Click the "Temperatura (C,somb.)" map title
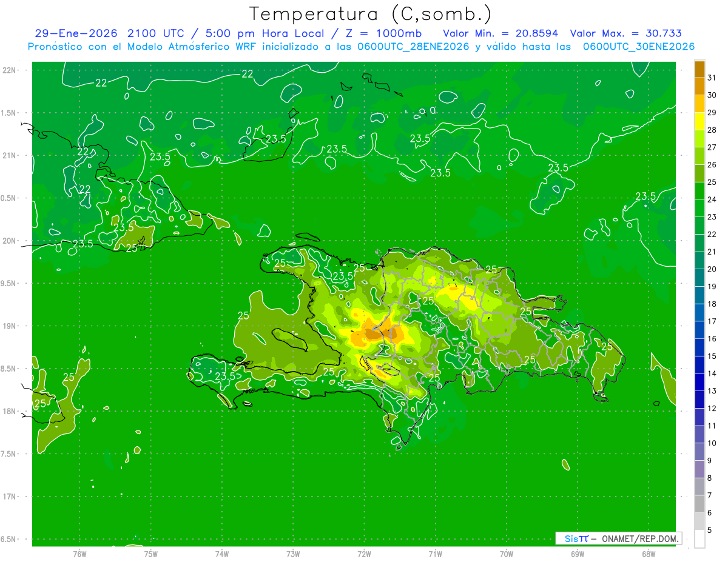Viewport: 728px width, 562px height. coord(371,15)
